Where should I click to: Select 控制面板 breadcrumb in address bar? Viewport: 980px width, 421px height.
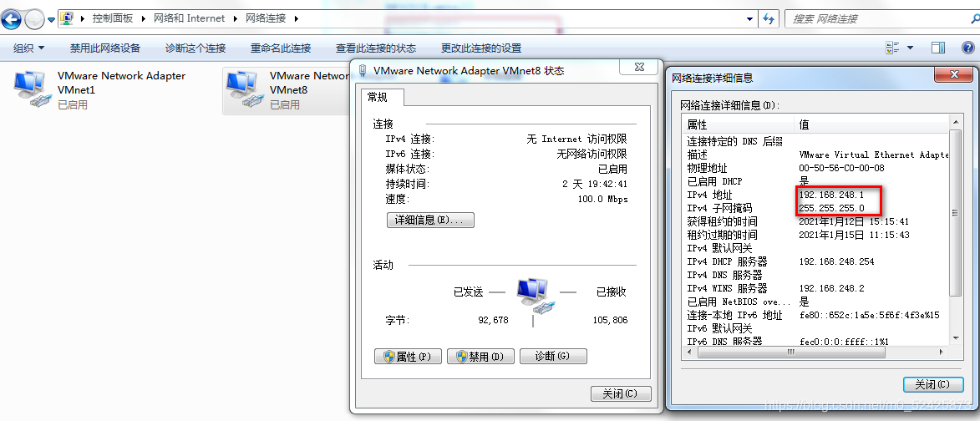(x=113, y=18)
